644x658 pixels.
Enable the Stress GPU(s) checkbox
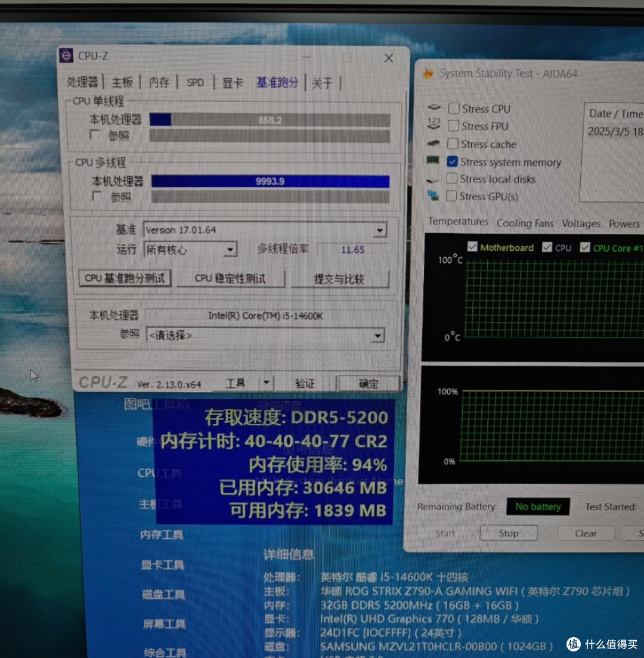(451, 195)
